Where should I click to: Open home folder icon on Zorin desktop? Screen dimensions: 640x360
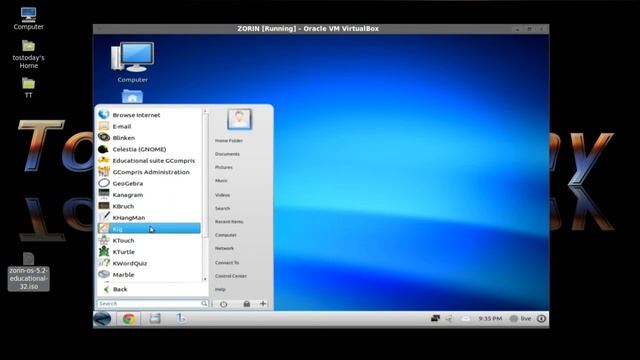(132, 97)
